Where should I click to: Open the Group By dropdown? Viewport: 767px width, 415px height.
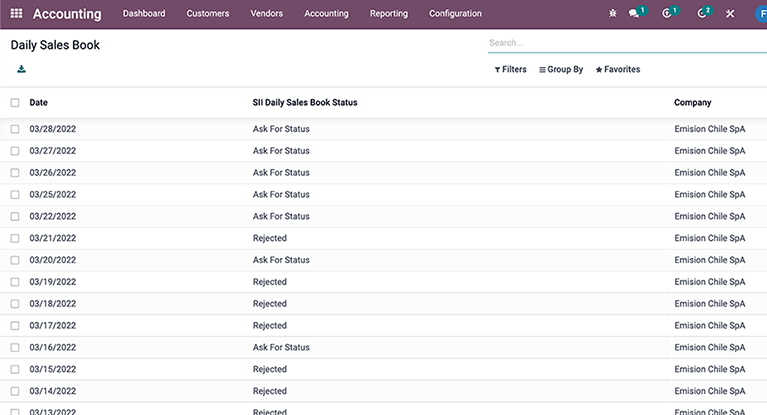click(x=561, y=70)
